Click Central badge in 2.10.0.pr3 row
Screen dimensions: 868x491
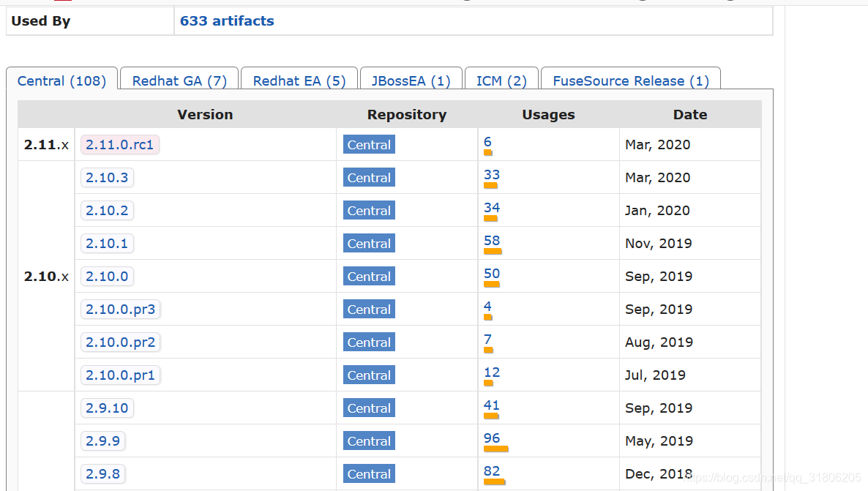click(370, 310)
